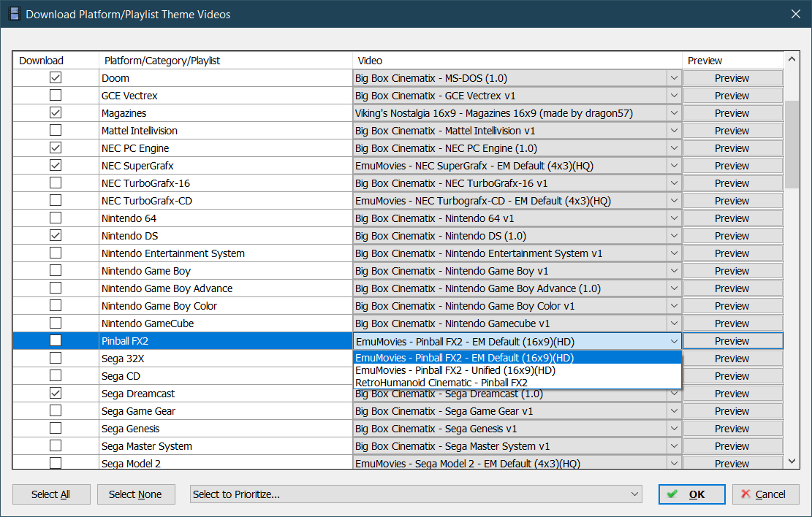Expand the Sega Master System video dropdown
This screenshot has width=812, height=517.
pos(674,446)
